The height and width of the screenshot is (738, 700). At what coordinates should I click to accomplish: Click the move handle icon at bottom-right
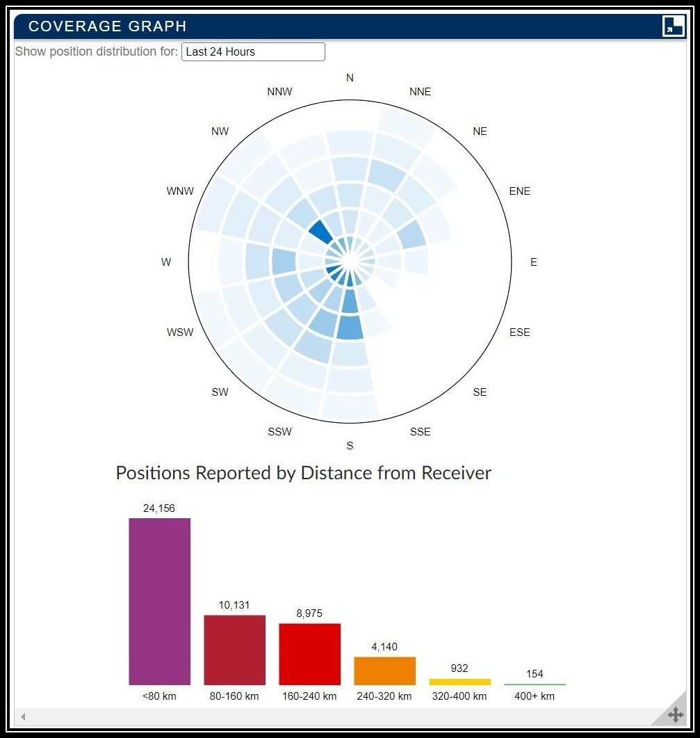click(x=674, y=714)
